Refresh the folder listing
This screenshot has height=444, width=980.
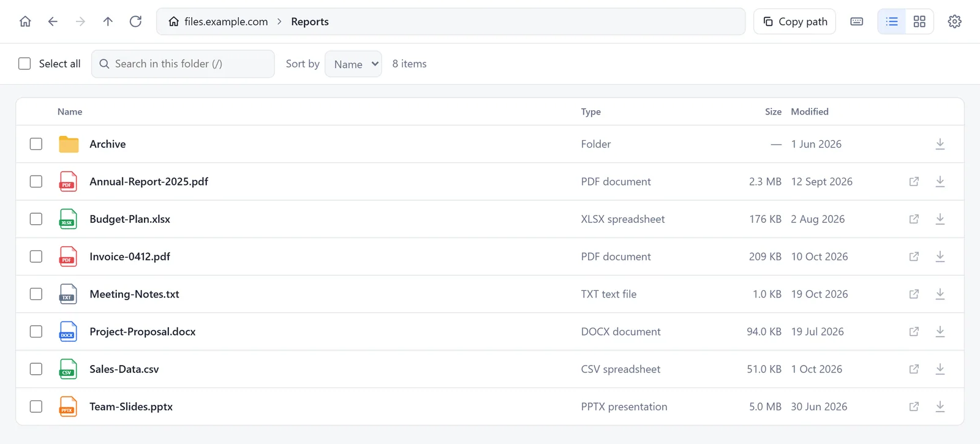(135, 21)
